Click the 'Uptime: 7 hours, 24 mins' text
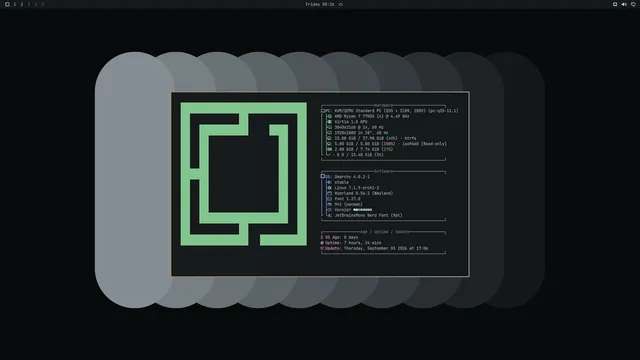The height and width of the screenshot is (360, 640). tap(353, 243)
